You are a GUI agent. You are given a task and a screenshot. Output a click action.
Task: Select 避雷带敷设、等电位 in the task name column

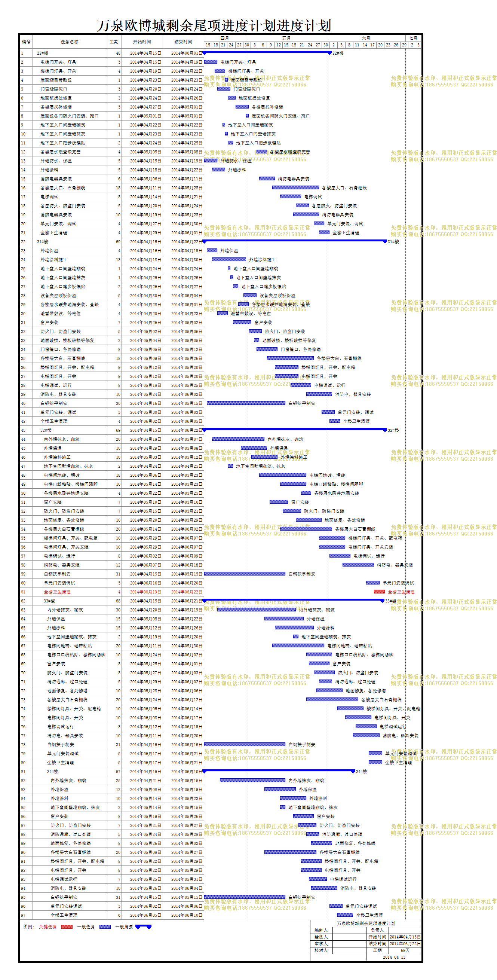(61, 314)
